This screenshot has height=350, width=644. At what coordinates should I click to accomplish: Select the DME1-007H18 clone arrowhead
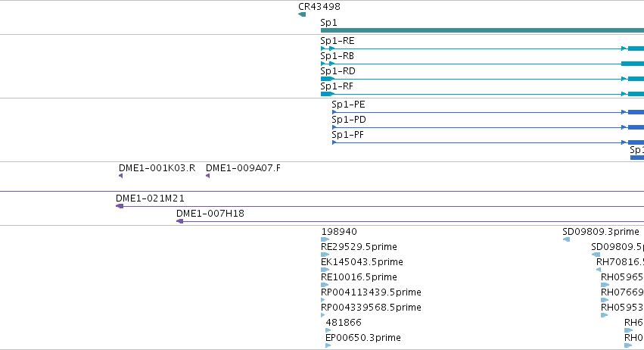click(179, 221)
